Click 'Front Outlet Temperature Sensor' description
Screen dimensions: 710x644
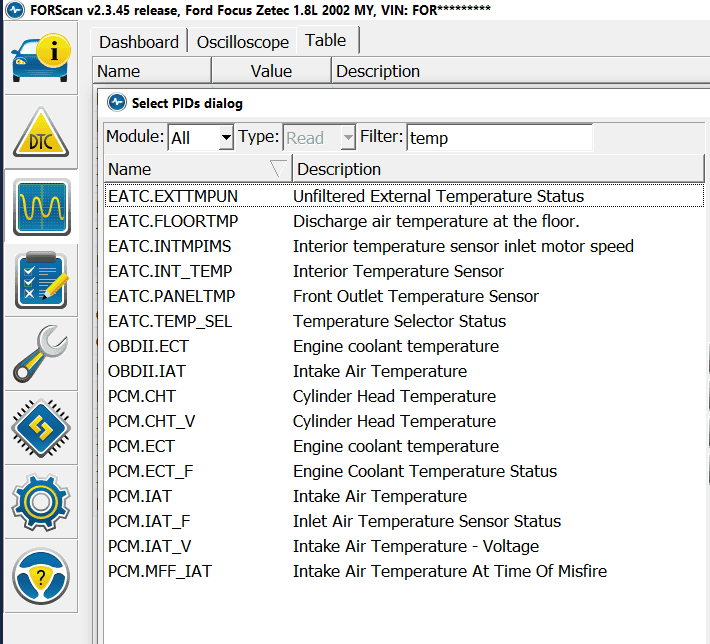coord(416,296)
